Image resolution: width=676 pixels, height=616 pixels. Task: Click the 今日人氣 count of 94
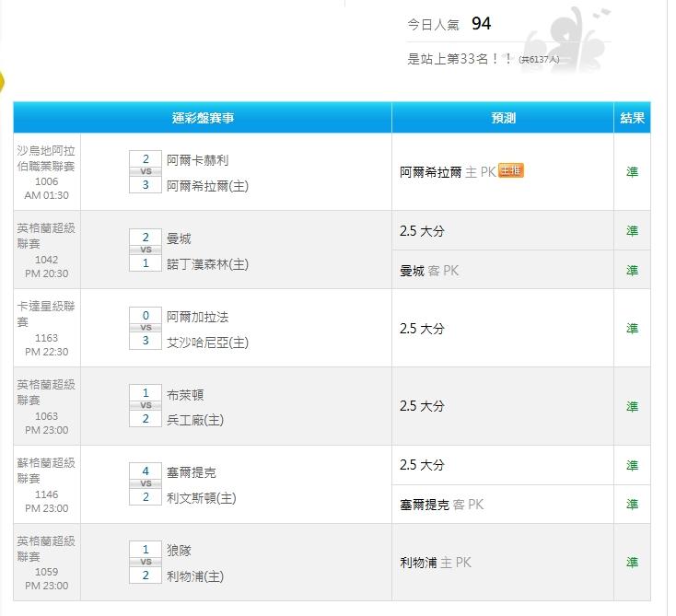pos(481,24)
